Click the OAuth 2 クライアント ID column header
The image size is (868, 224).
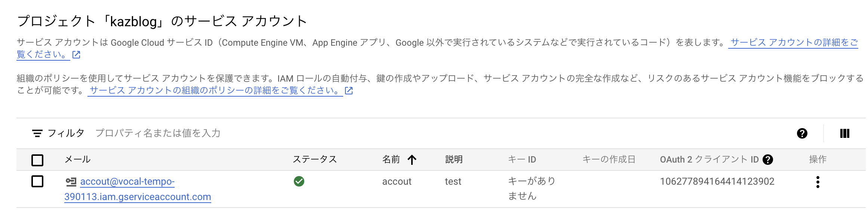709,160
